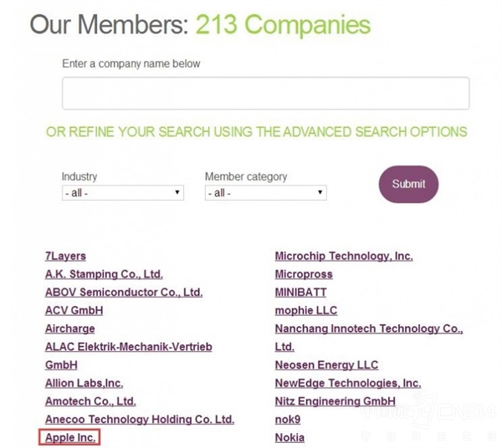Open the MINIBATT link
This screenshot has width=502, height=448.
point(300,293)
